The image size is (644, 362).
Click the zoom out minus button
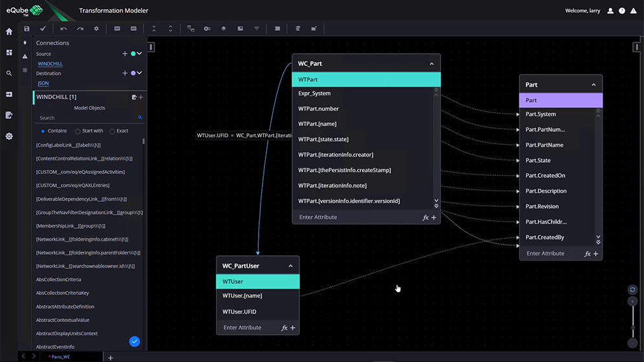[x=632, y=343]
